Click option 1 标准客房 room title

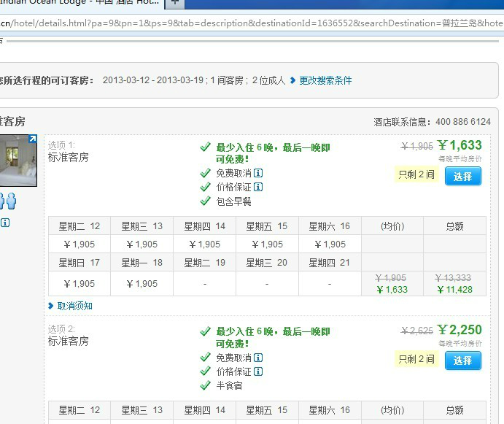coord(69,157)
